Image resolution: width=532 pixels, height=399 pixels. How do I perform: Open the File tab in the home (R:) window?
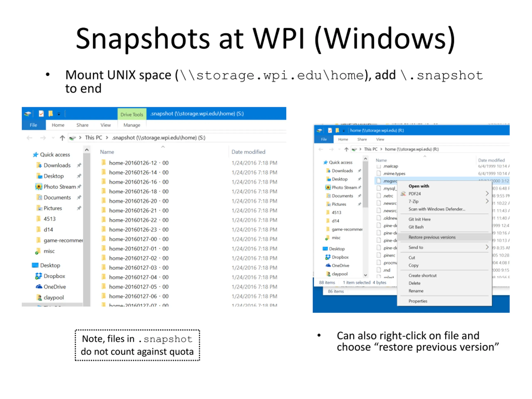click(x=324, y=139)
